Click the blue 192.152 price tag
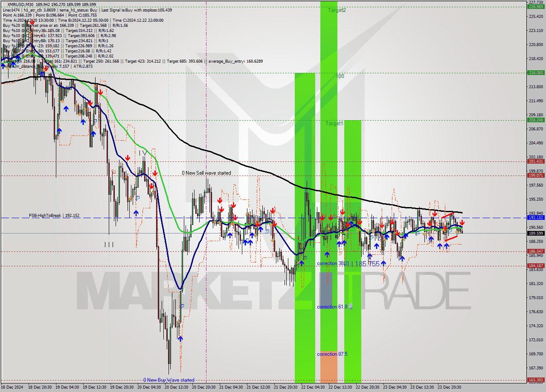Image resolution: width=546 pixels, height=392 pixels. tap(536, 217)
